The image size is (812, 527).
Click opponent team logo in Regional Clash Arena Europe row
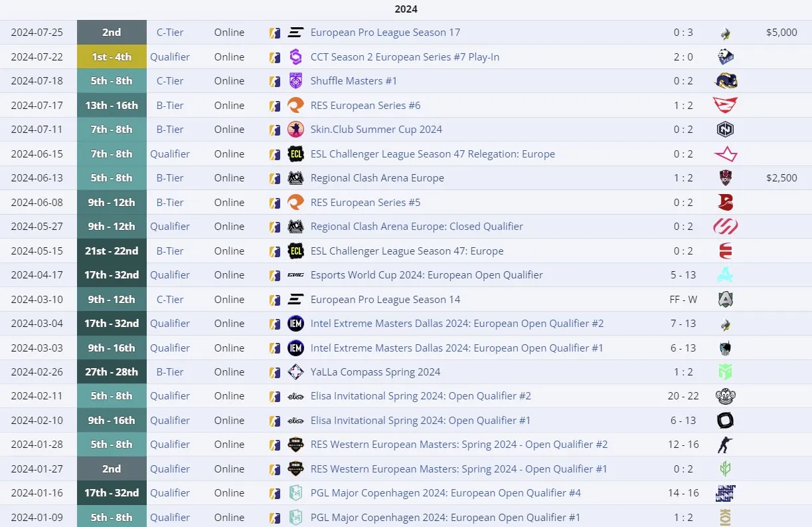point(725,178)
